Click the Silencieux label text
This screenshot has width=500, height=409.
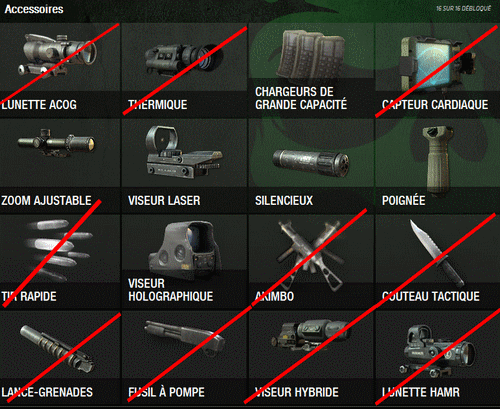click(284, 201)
